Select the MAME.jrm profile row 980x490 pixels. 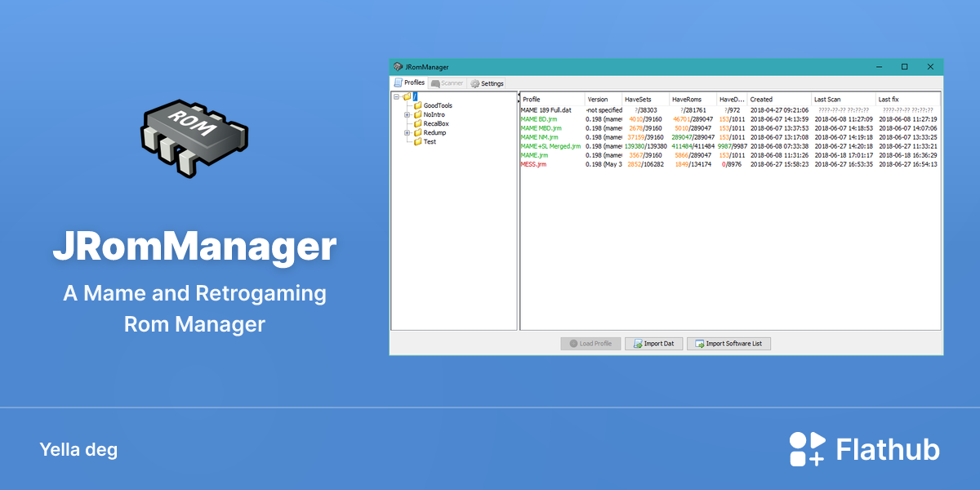(x=535, y=155)
